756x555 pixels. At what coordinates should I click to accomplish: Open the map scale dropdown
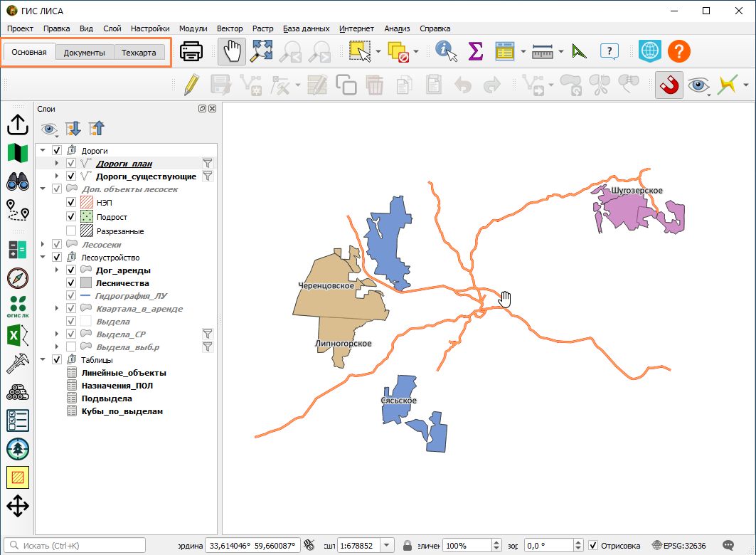(387, 545)
